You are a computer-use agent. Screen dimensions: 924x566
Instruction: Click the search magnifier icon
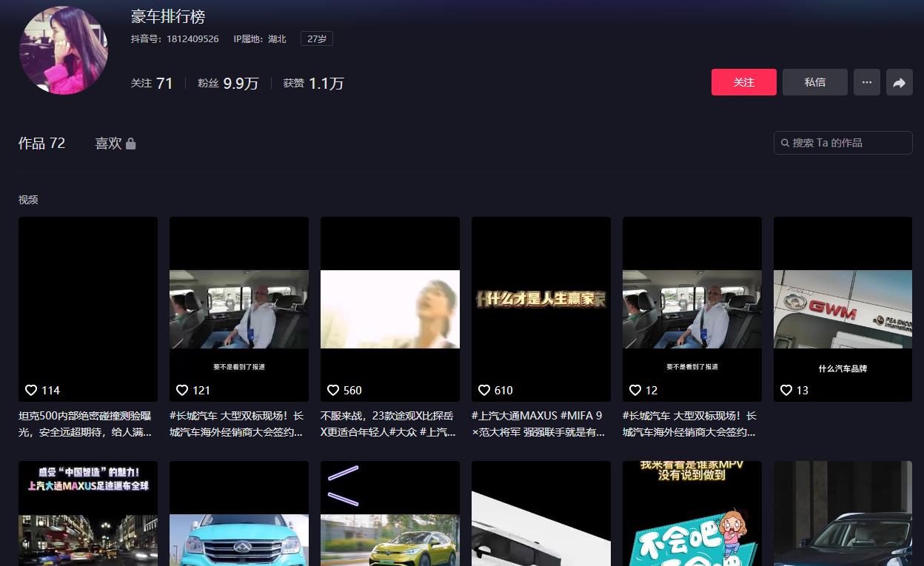point(785,143)
